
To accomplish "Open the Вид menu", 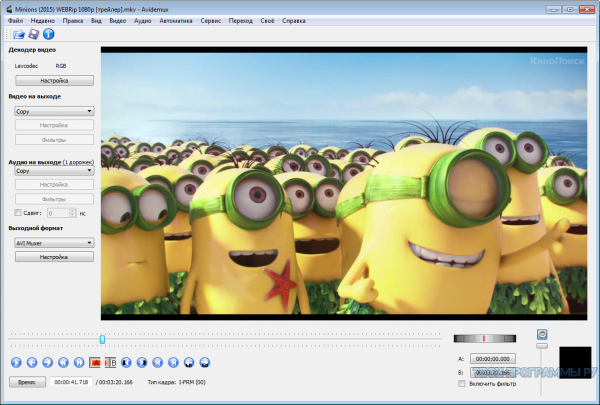I will pyautogui.click(x=96, y=21).
